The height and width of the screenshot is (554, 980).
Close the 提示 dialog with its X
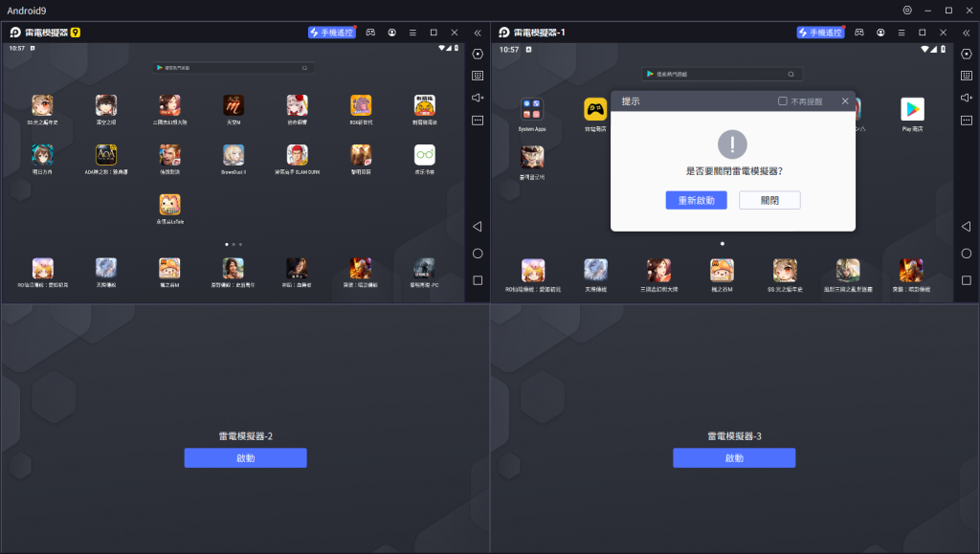[x=845, y=100]
